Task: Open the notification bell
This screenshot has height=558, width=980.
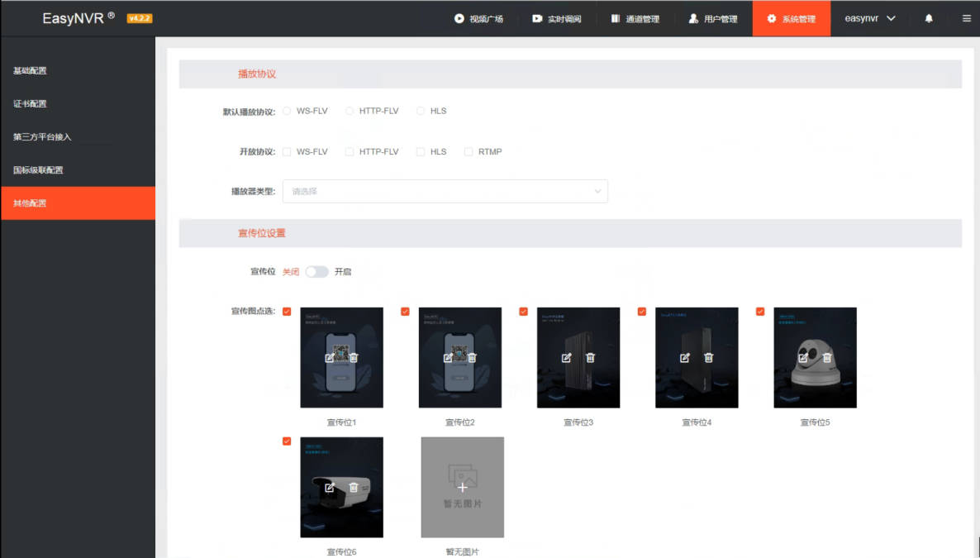Action: tap(929, 18)
